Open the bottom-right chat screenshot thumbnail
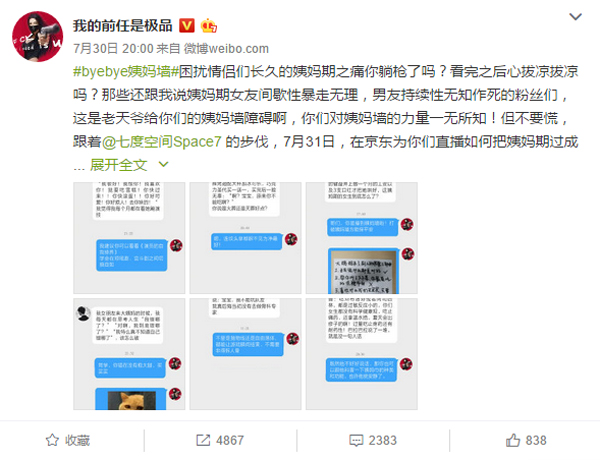This screenshot has height=460, width=600. pos(362,354)
